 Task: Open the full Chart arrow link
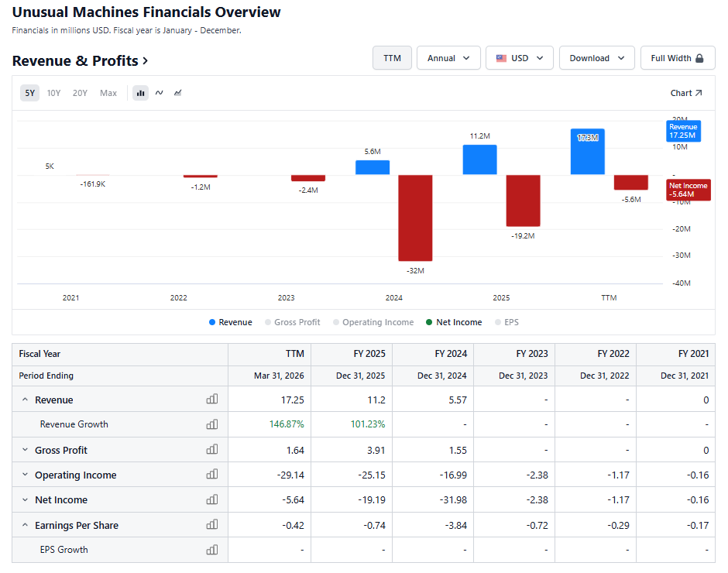[686, 93]
